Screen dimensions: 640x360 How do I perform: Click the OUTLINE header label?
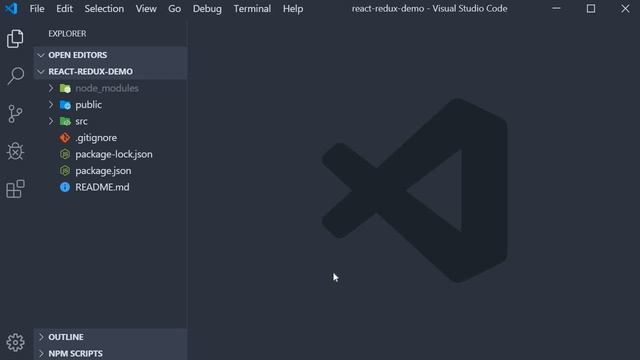[x=66, y=337]
